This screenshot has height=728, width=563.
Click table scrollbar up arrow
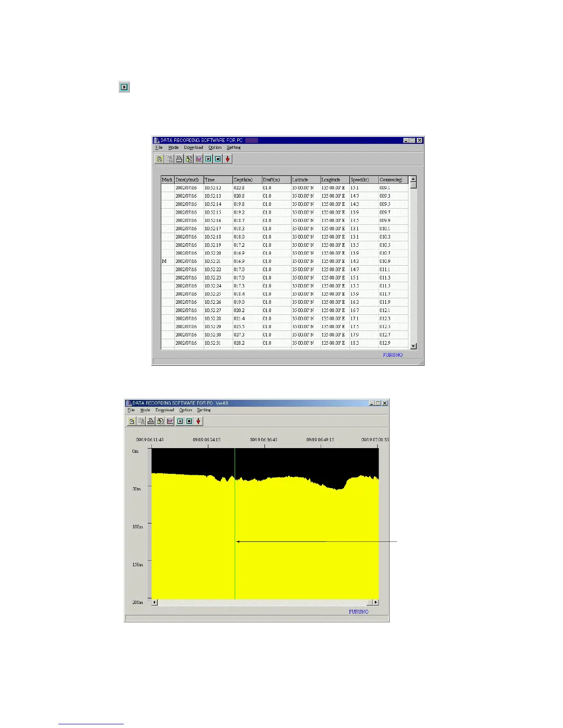pyautogui.click(x=414, y=179)
